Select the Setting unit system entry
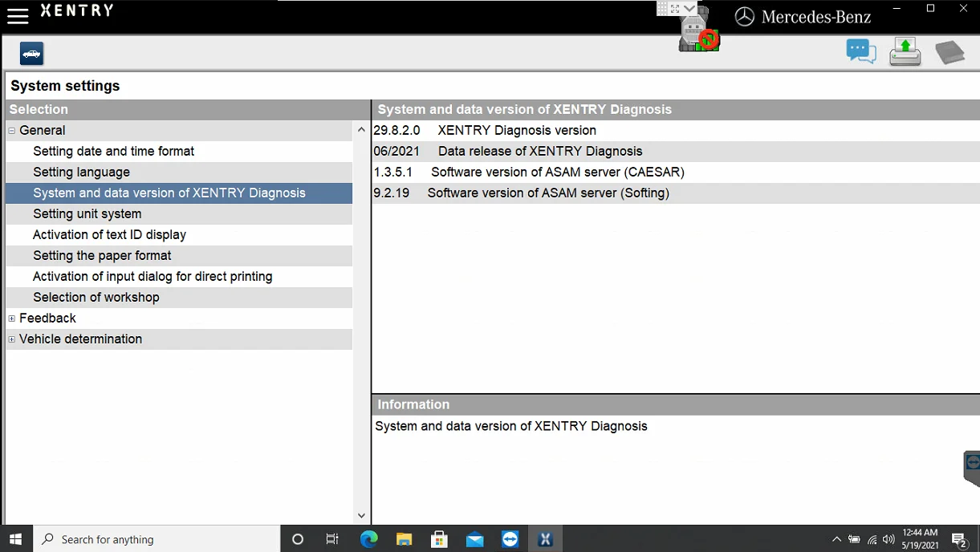Screen dimensions: 980x552 click(x=87, y=213)
